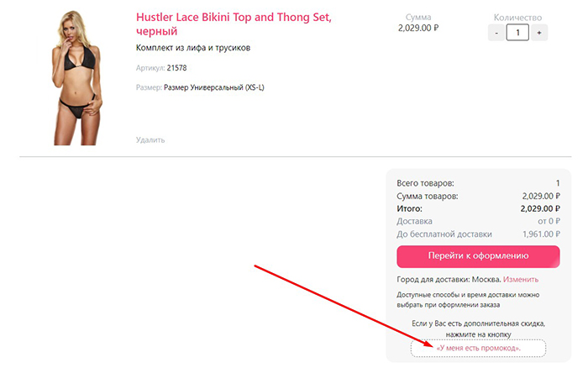Click the Сумма товаров row label
The height and width of the screenshot is (368, 588).
coord(428,196)
